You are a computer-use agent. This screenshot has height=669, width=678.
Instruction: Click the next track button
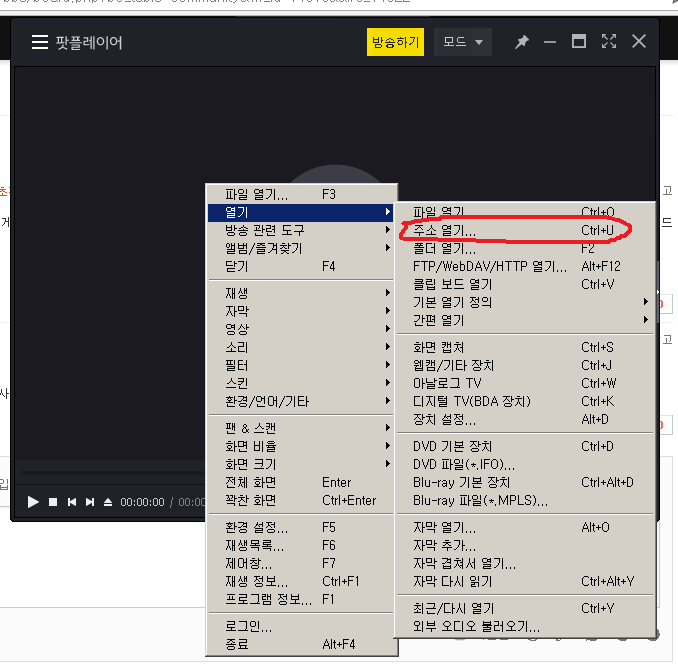pos(90,502)
